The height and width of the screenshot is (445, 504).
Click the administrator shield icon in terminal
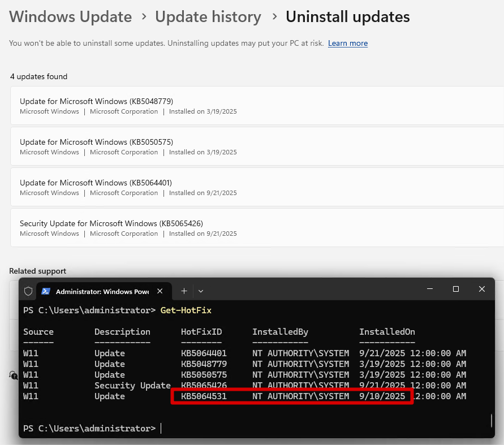coord(28,291)
